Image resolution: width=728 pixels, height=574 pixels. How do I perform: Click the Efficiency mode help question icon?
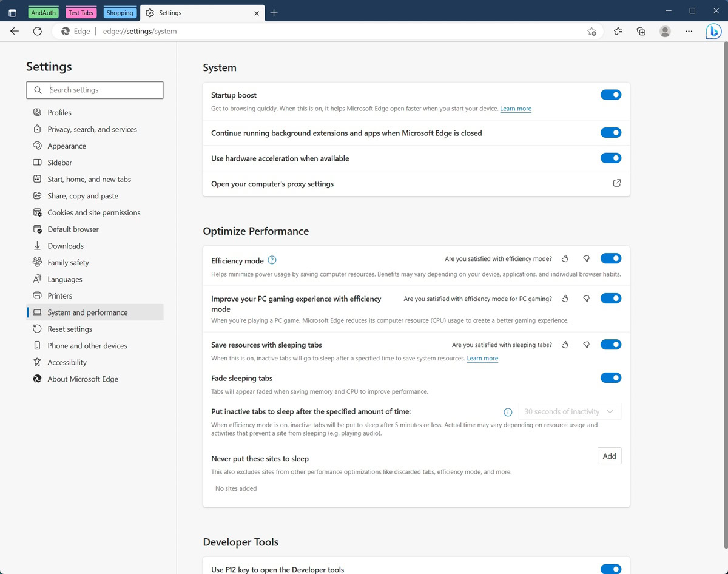272,260
